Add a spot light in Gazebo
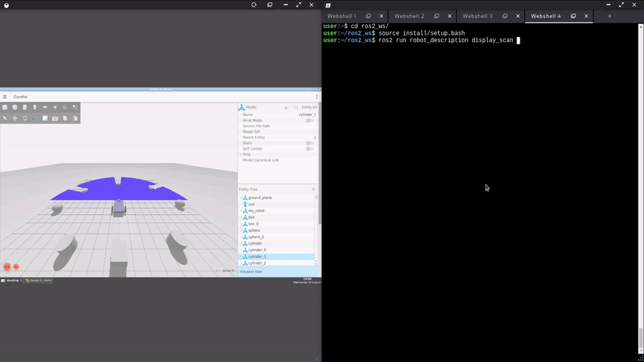The image size is (644, 362). [x=75, y=107]
